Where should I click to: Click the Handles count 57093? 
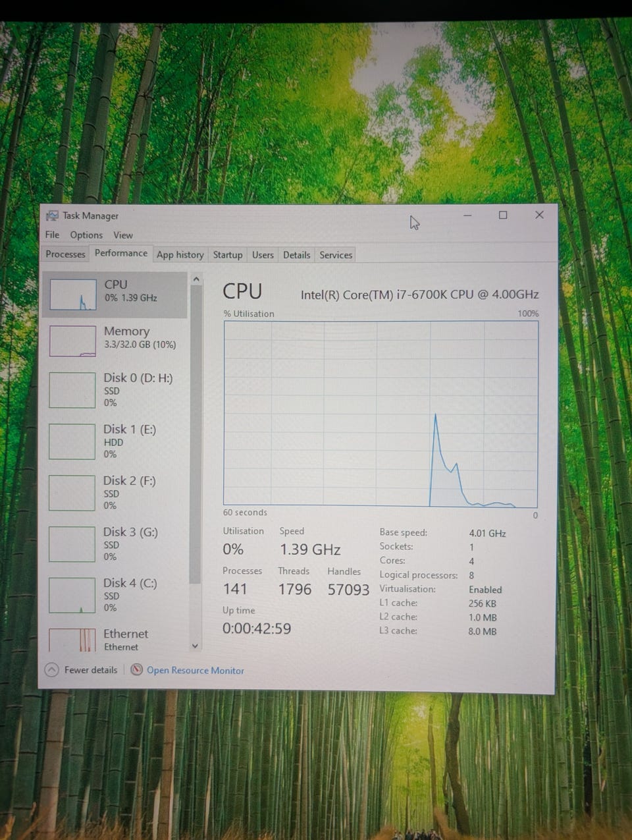(348, 589)
